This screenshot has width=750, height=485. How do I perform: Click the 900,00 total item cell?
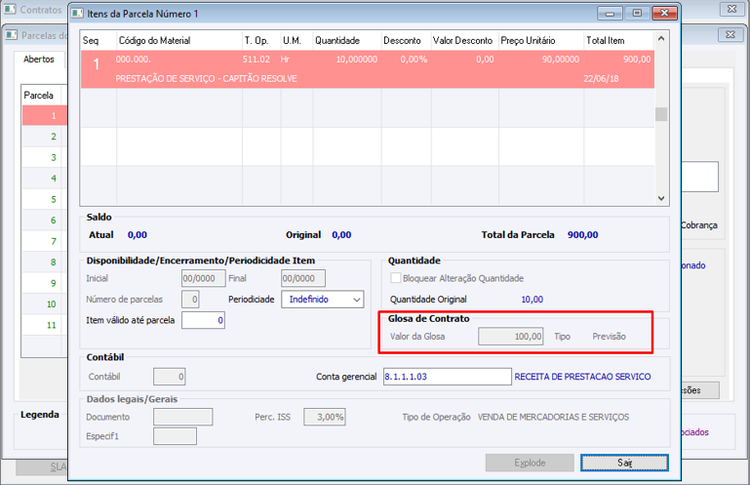637,59
